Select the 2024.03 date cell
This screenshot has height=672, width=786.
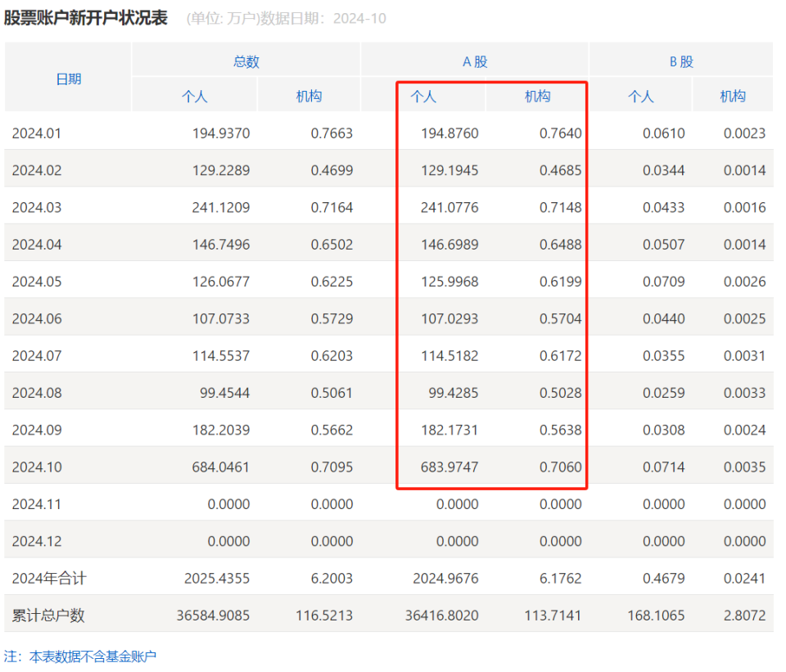(37, 207)
